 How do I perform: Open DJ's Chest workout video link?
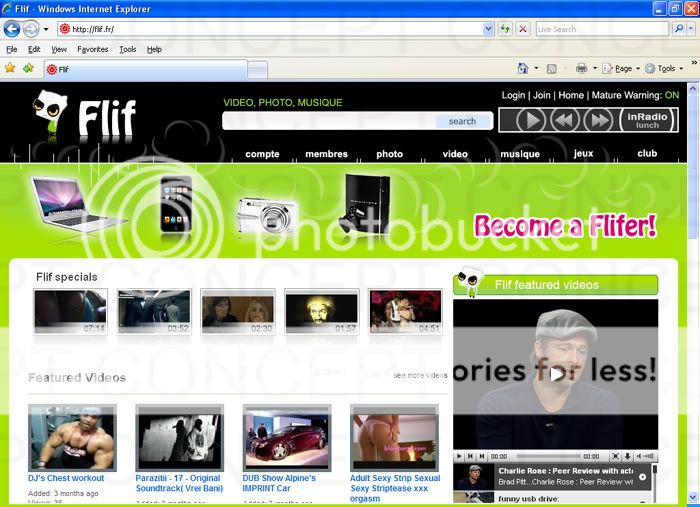(66, 478)
